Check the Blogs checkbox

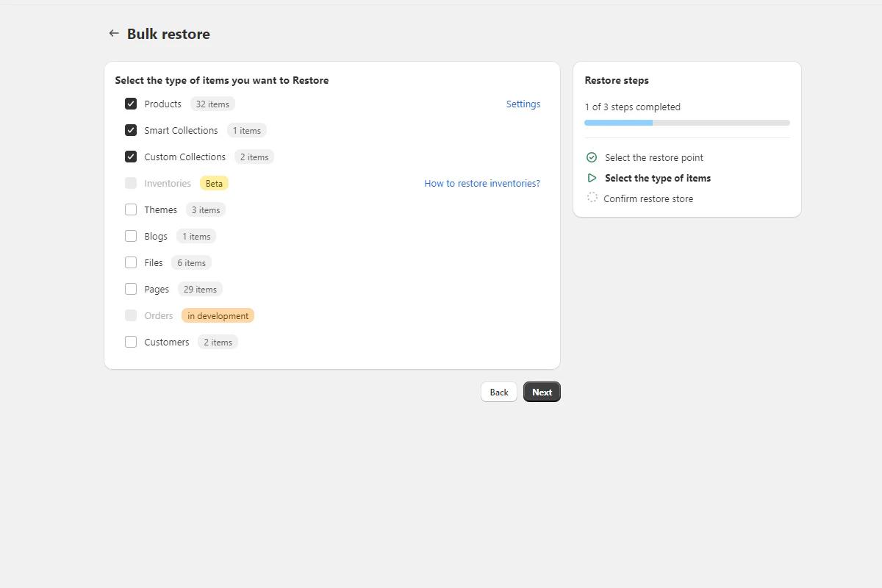click(x=131, y=236)
